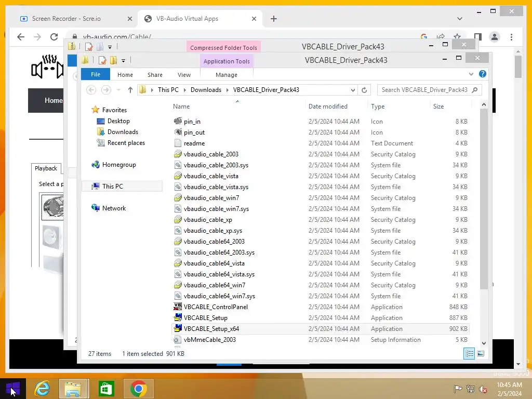
Task: Refresh the folder view
Action: coord(364,90)
